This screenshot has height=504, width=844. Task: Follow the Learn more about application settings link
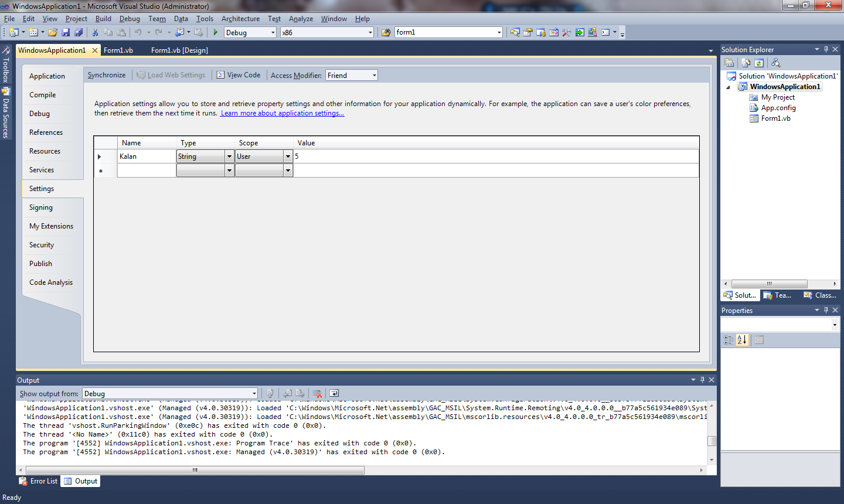tap(283, 113)
